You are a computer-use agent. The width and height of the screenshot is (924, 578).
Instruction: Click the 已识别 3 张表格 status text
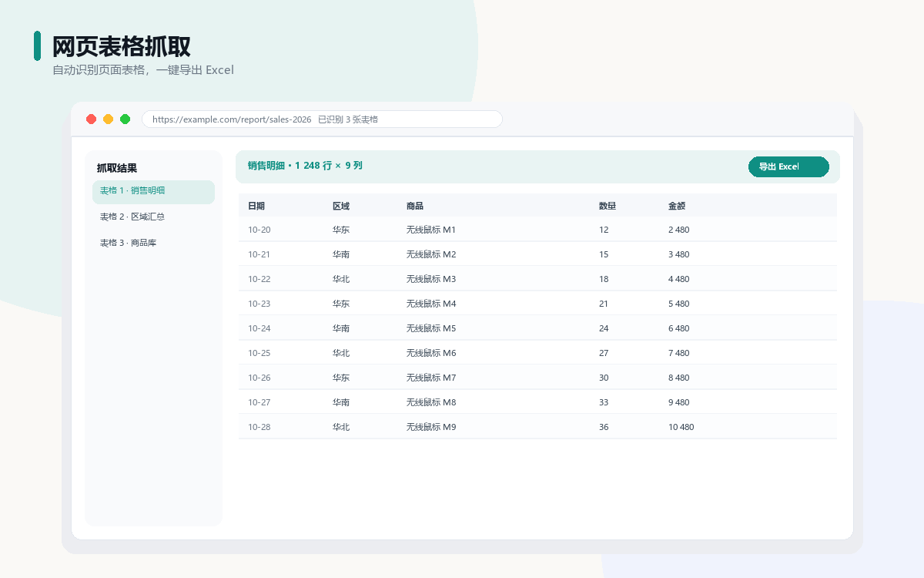tap(348, 119)
